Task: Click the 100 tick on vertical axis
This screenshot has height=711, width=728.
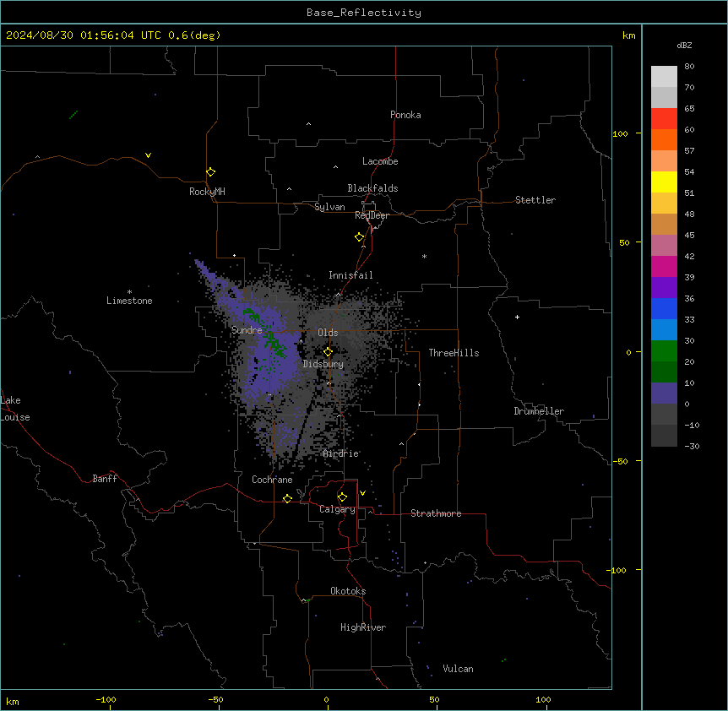Action: 620,133
